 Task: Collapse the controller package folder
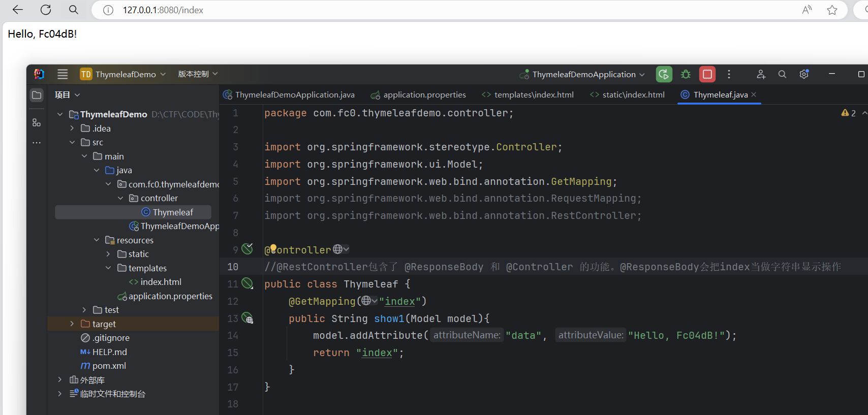pyautogui.click(x=120, y=198)
